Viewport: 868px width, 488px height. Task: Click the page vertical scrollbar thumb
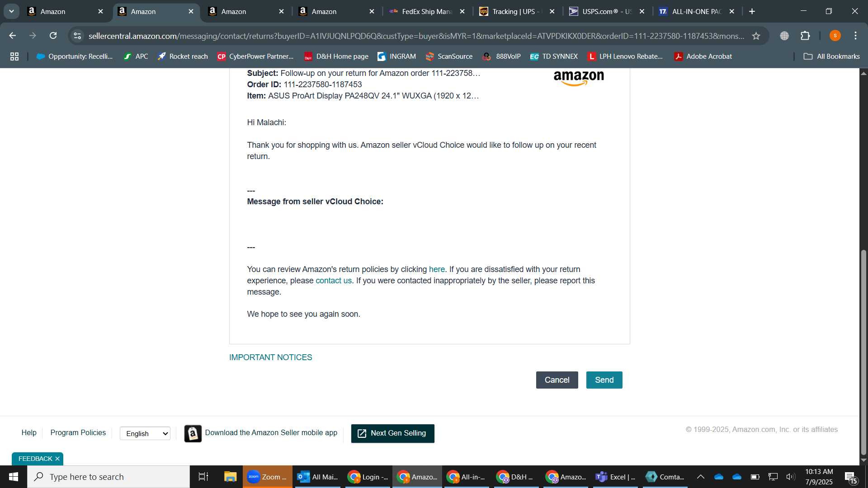point(863,352)
